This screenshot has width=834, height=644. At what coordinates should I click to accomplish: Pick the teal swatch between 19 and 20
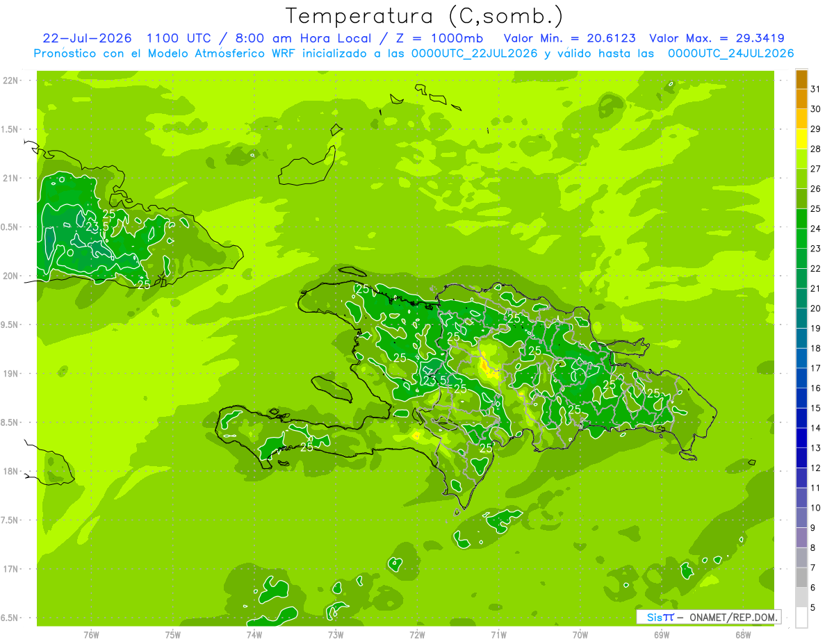tap(801, 319)
